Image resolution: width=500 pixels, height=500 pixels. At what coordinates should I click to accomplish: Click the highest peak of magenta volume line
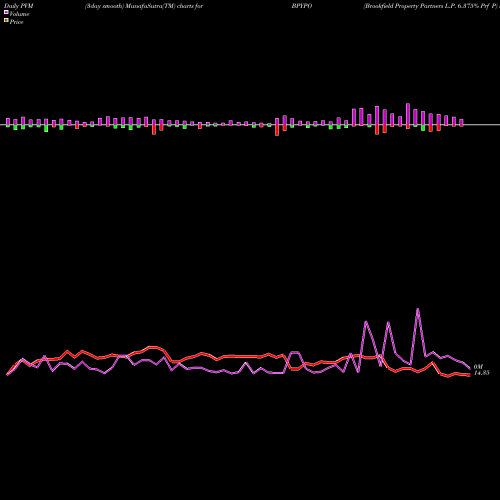[418, 309]
